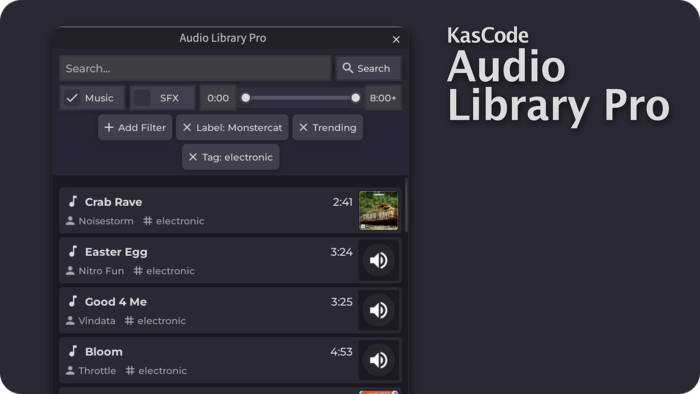Click the 0:00 minimum duration value
The width and height of the screenshot is (700, 394).
[x=218, y=98]
